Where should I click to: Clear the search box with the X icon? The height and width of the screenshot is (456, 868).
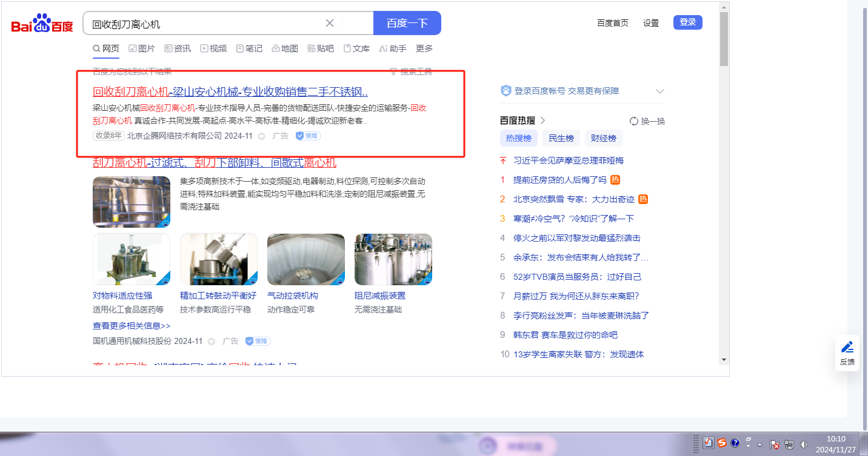(x=330, y=23)
